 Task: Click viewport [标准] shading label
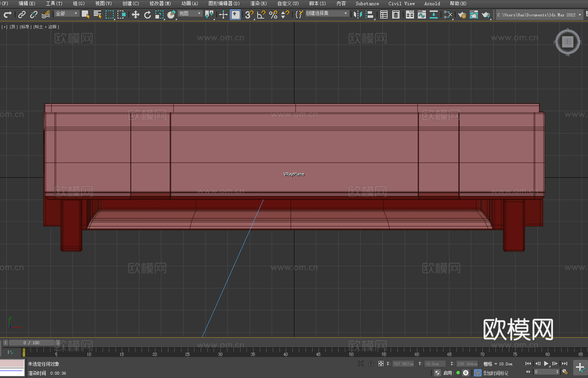point(25,27)
